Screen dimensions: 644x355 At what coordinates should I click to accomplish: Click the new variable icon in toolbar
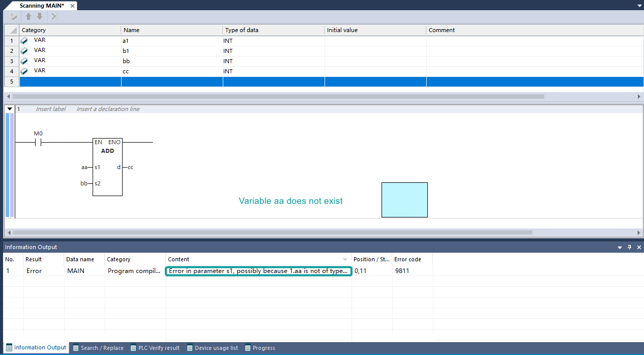pos(13,17)
